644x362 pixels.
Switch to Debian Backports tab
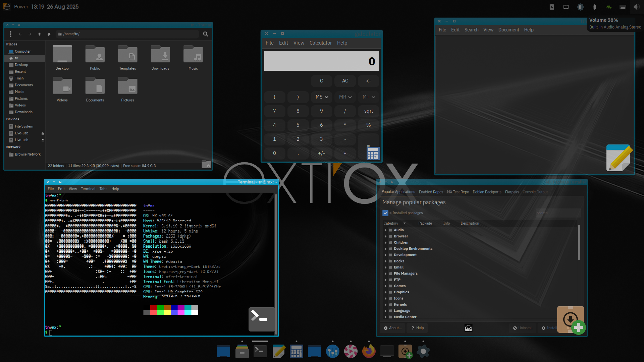click(x=487, y=192)
